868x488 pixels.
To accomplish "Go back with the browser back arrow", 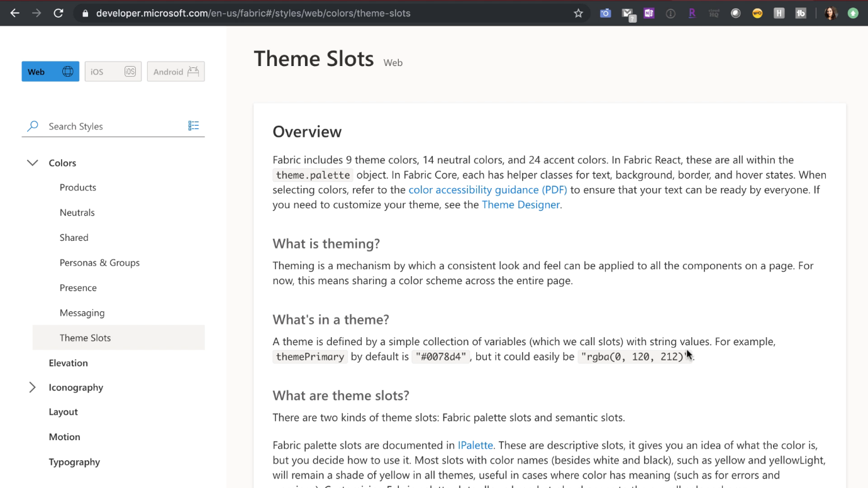I will [15, 13].
